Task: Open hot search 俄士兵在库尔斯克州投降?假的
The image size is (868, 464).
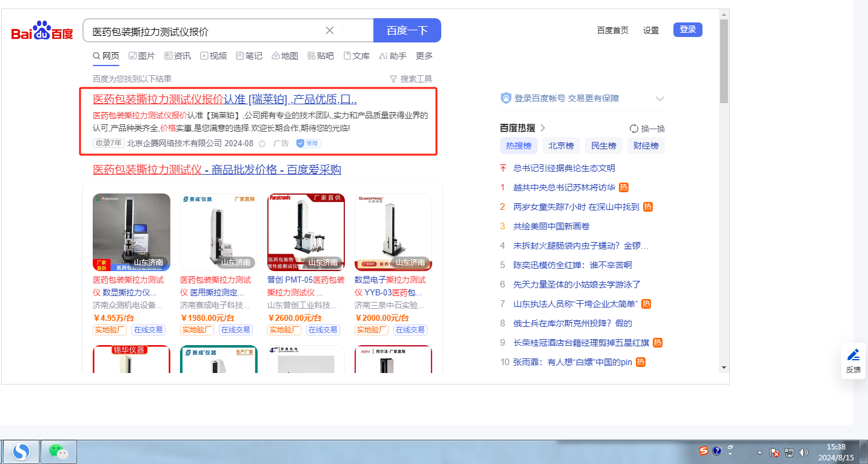Action: [573, 323]
